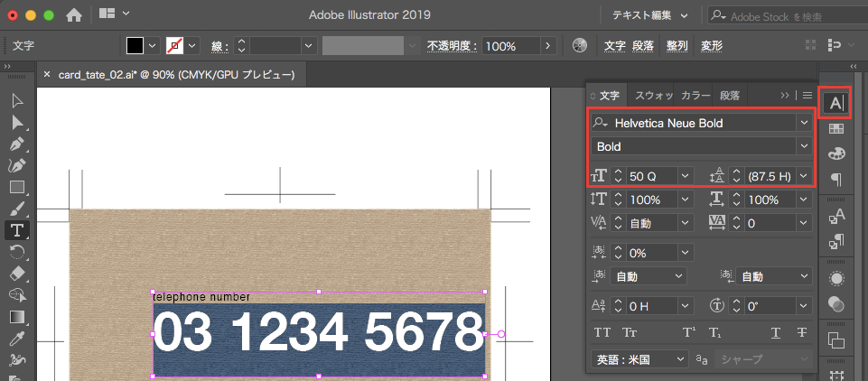Select the Type tool in the toolbar
This screenshot has width=868, height=381.
point(16,229)
